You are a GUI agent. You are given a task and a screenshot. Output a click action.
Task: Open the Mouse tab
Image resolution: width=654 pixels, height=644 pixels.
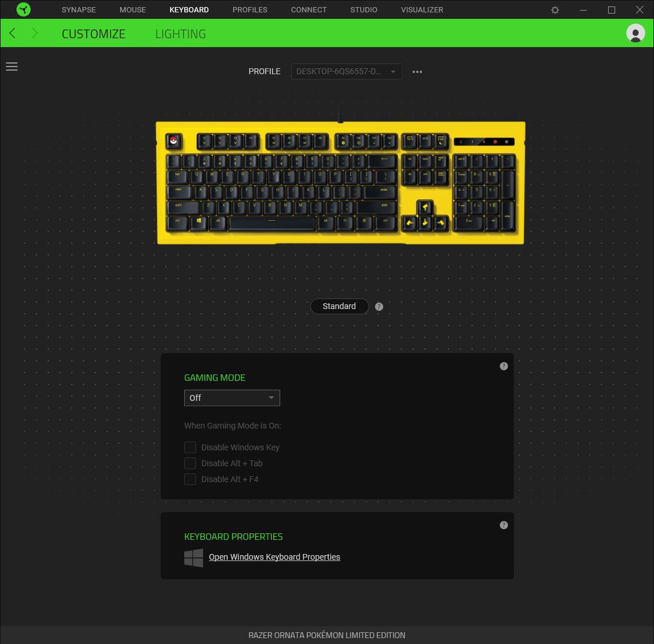click(x=132, y=9)
